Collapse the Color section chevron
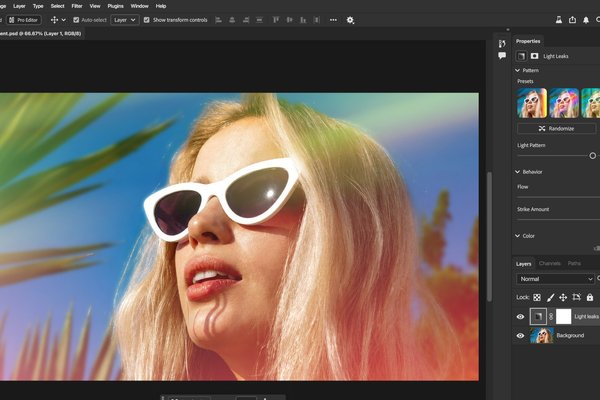 tap(517, 236)
